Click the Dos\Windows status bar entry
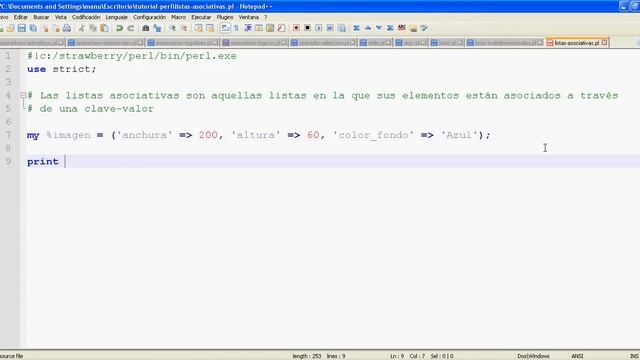 (x=533, y=356)
